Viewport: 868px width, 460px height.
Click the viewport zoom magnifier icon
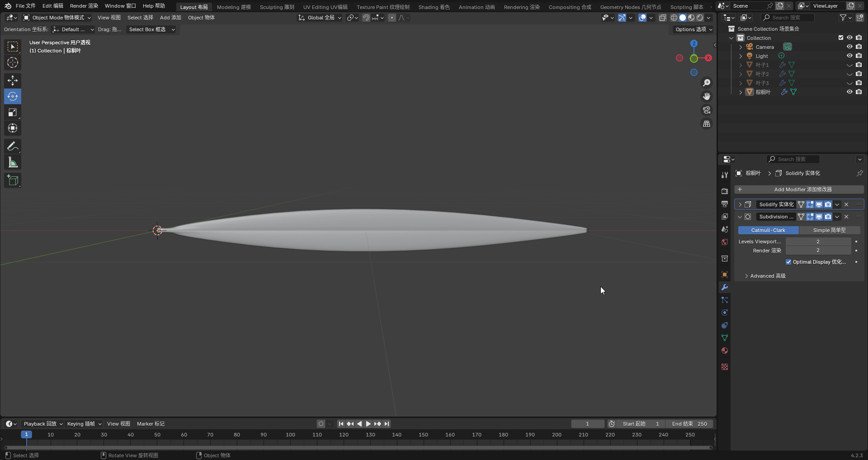click(x=707, y=83)
